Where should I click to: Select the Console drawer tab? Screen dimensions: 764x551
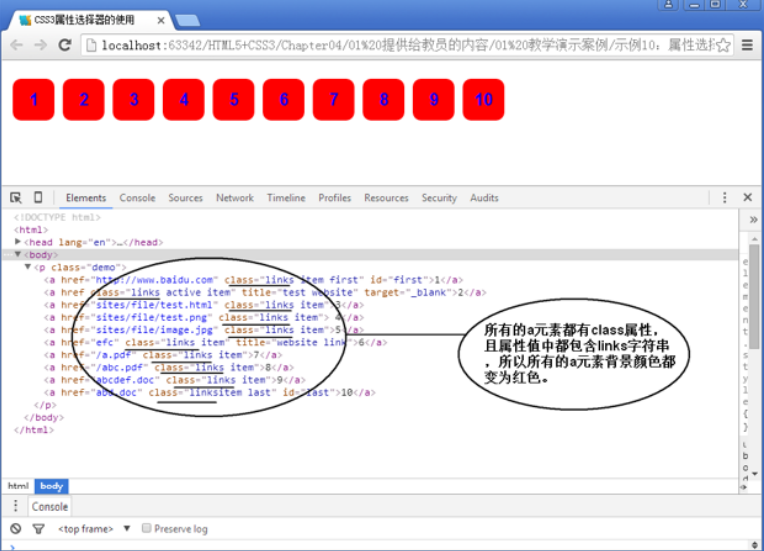(50, 507)
